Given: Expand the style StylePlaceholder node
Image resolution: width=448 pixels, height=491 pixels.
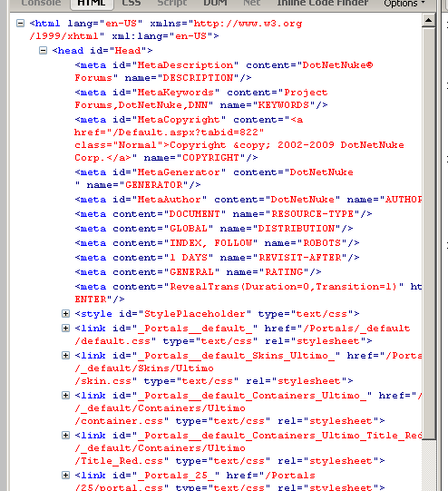Looking at the screenshot, I should click(x=65, y=313).
